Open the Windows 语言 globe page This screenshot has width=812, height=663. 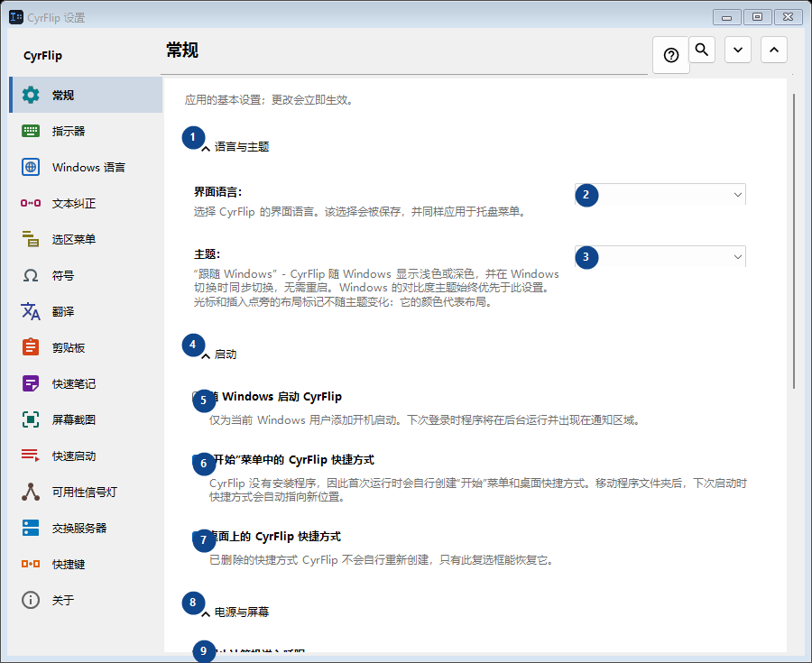[x=86, y=167]
